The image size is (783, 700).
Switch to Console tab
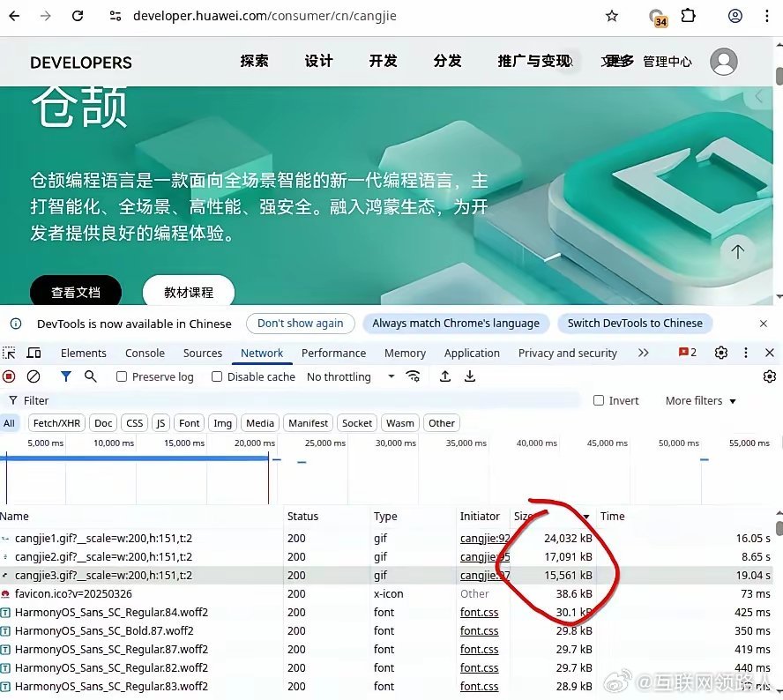coord(145,353)
